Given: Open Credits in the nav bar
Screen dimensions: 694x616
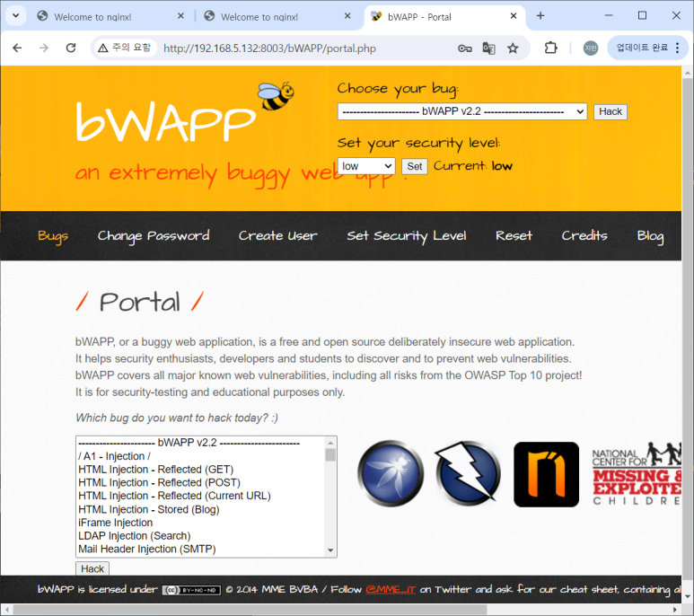Looking at the screenshot, I should point(584,235).
